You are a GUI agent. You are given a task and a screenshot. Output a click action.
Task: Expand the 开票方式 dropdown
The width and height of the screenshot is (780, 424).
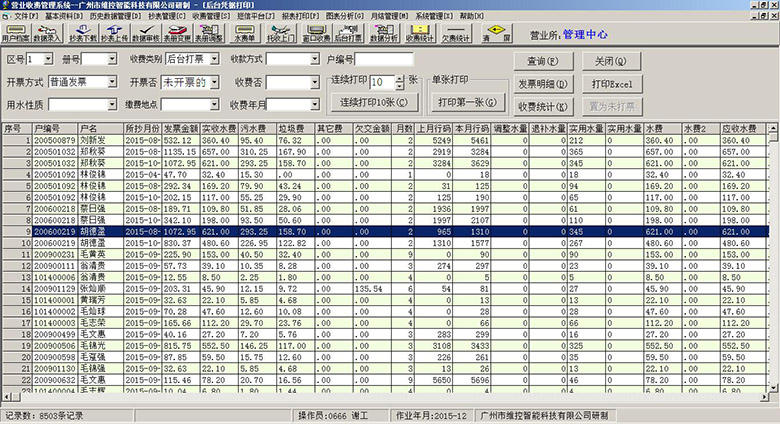[x=112, y=82]
